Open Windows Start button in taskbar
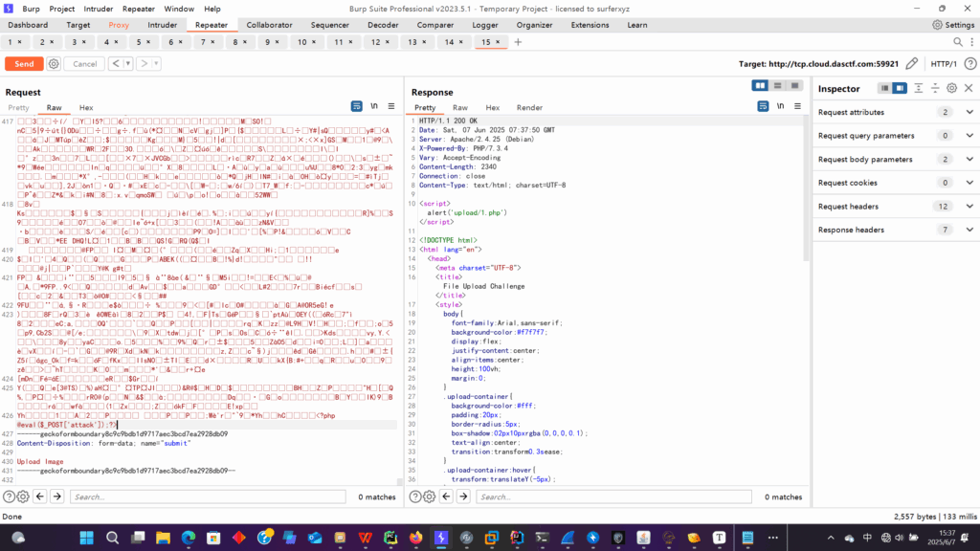This screenshot has height=551, width=980. (86, 538)
